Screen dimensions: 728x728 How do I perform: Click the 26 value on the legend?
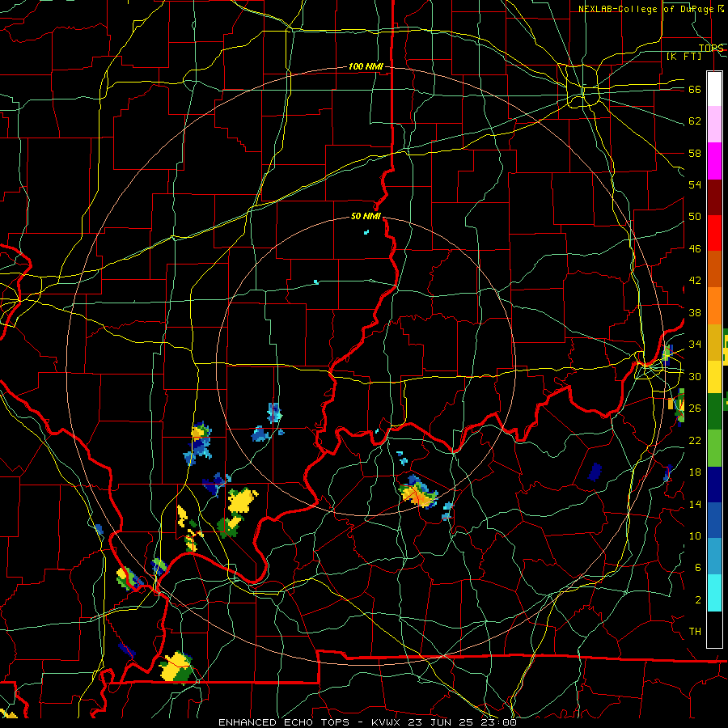[695, 408]
